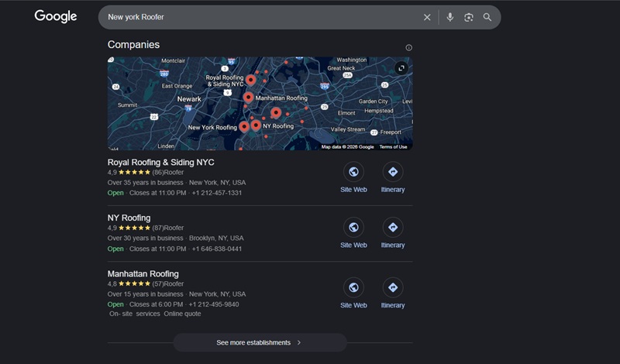Open the info icon beside Companies
Image resolution: width=620 pixels, height=364 pixels.
tap(409, 48)
